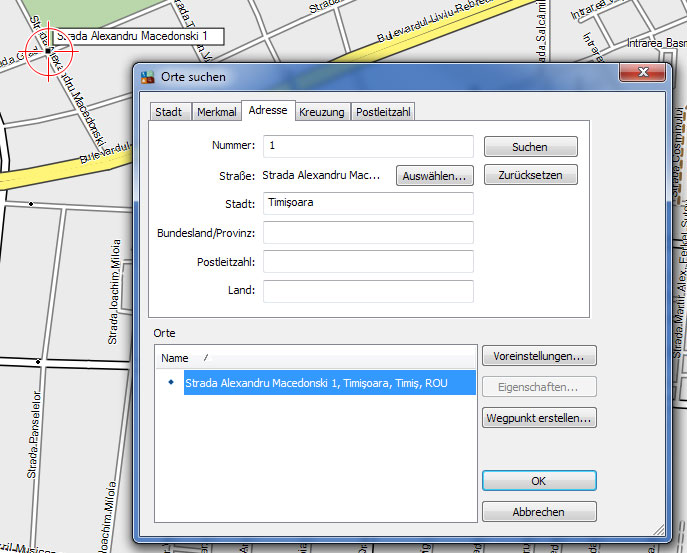Open street picker via Auswählen button

click(434, 176)
